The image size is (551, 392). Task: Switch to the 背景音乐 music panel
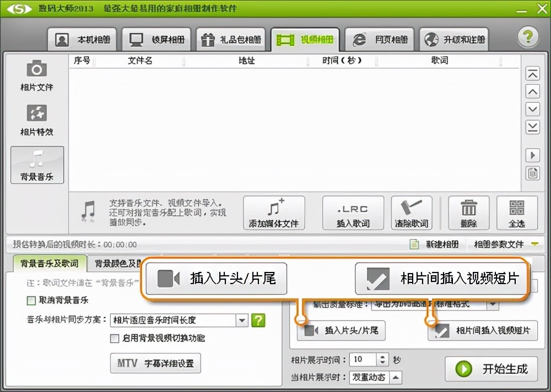click(36, 165)
